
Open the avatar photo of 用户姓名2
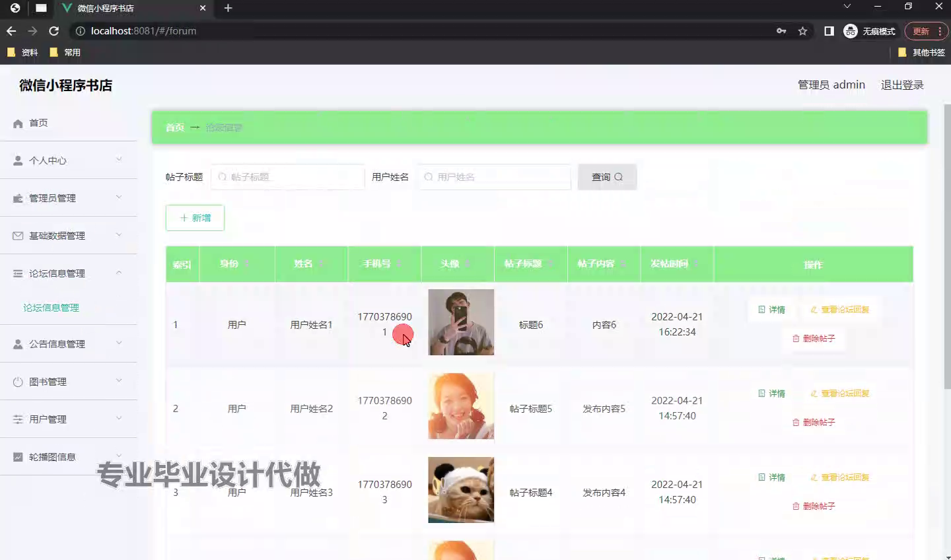click(x=461, y=406)
